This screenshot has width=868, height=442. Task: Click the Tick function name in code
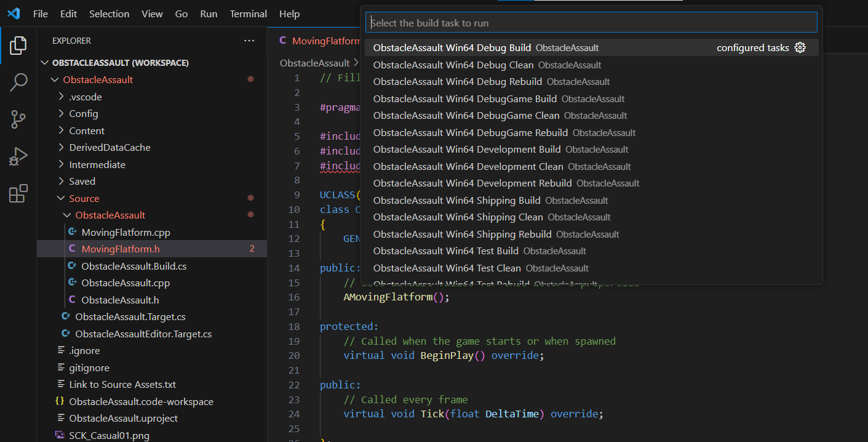(432, 414)
